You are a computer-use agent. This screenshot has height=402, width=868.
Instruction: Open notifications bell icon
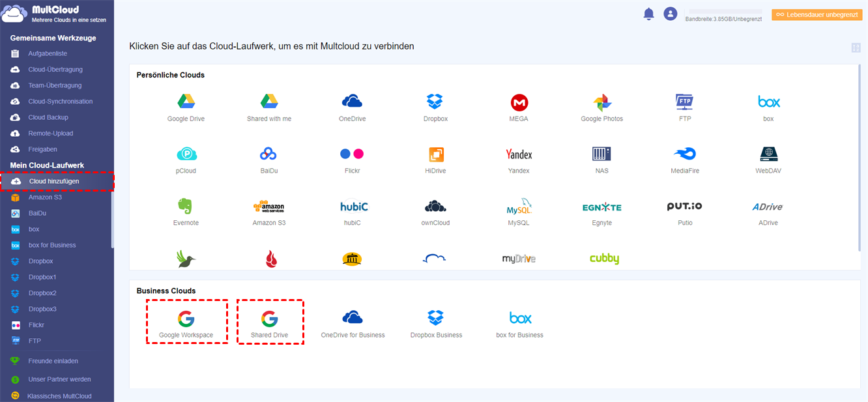(648, 14)
